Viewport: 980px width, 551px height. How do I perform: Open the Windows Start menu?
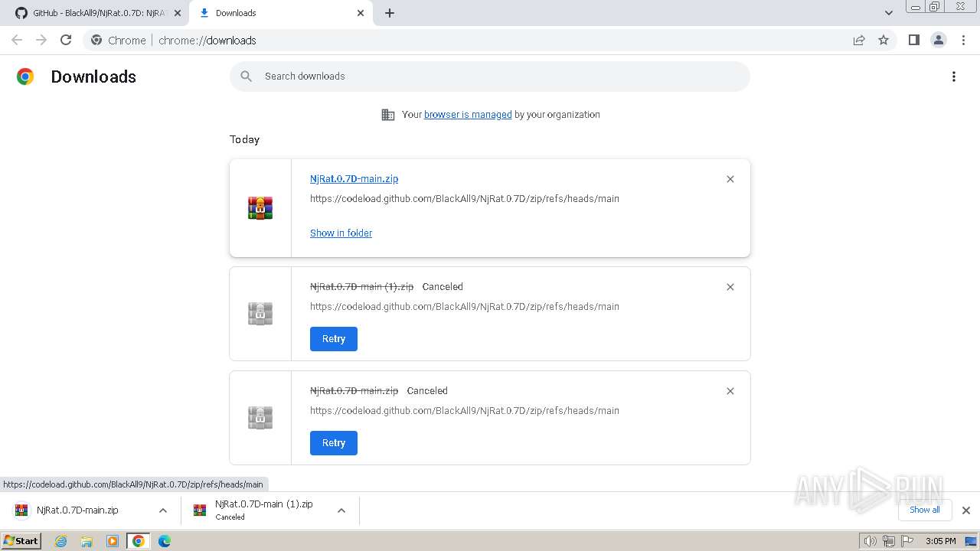pyautogui.click(x=21, y=541)
